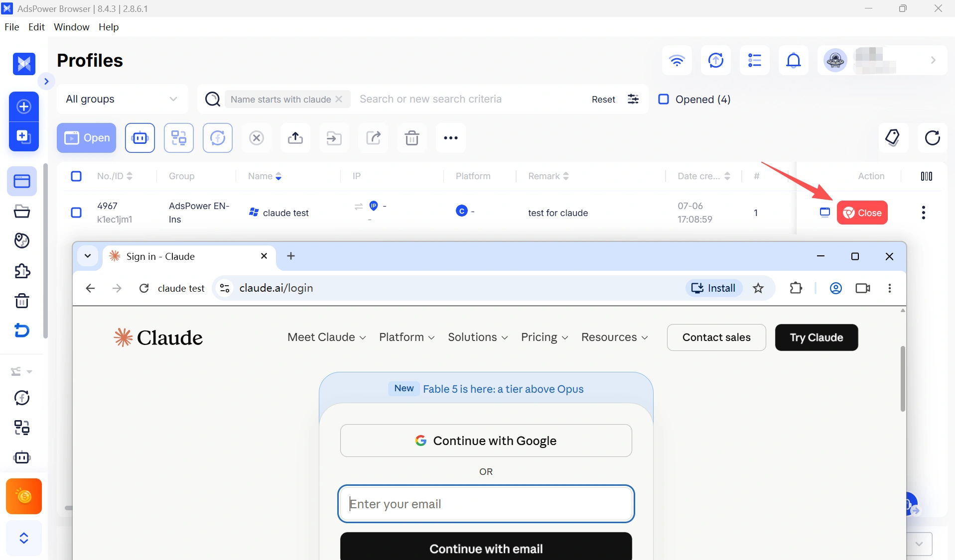This screenshot has width=955, height=560.
Task: Select checkbox for profile 4967
Action: pos(76,213)
